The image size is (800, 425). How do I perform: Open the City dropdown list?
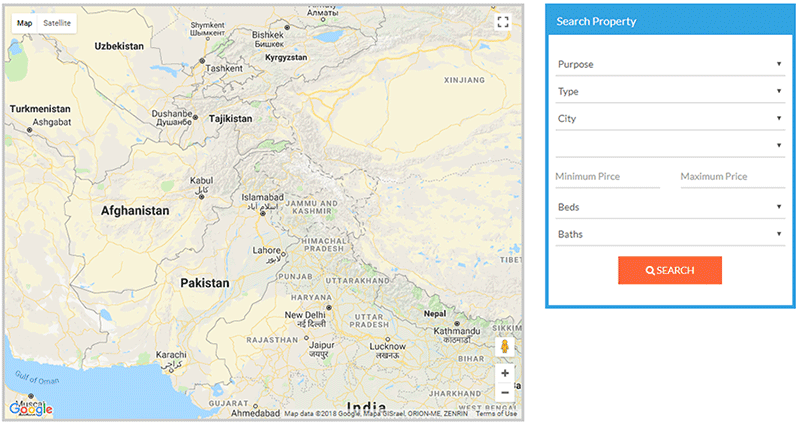[x=668, y=118]
